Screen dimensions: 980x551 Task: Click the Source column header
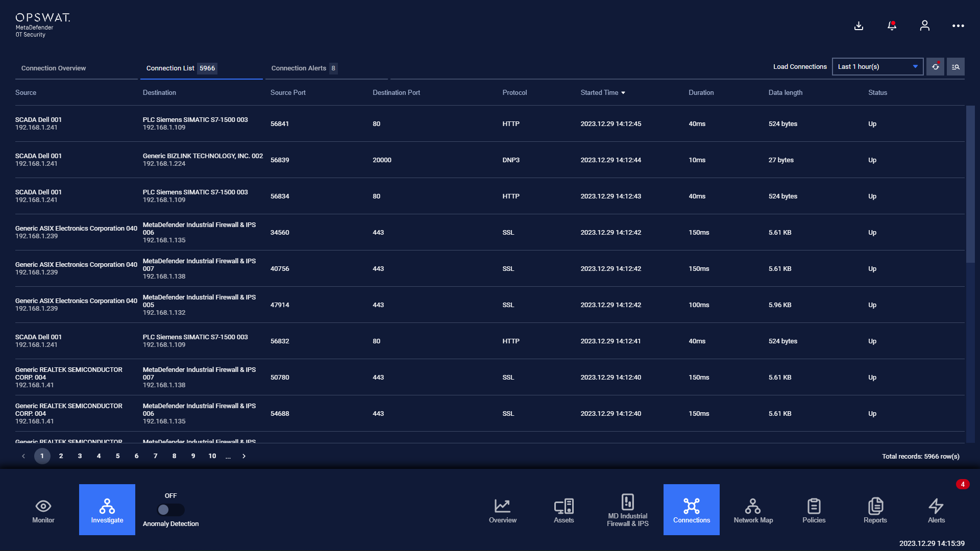coord(26,93)
